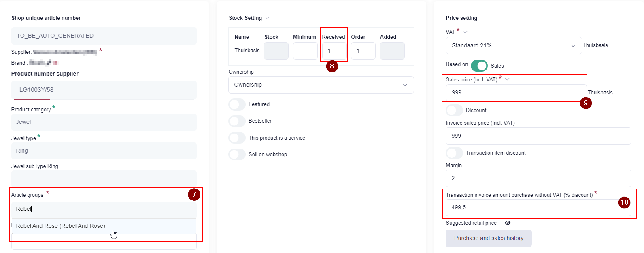Viewport: 644px width, 253px height.
Task: Toggle the Featured switch
Action: [x=237, y=104]
